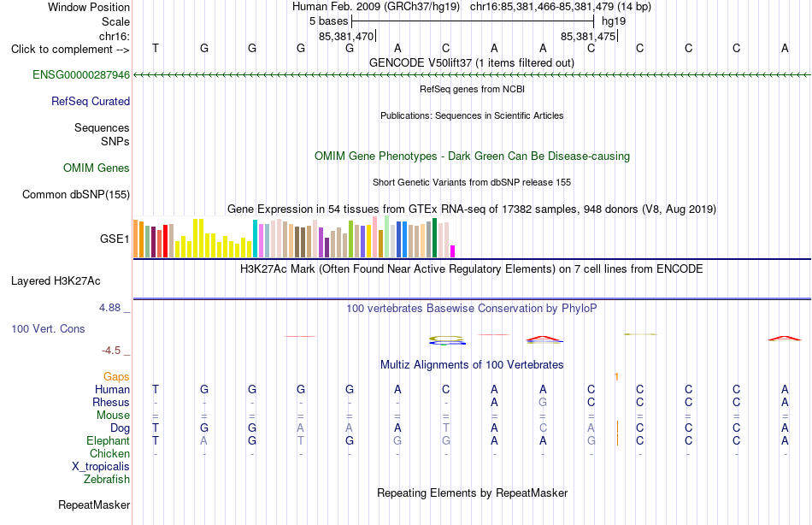
Task: Open the RefSeq Curated track label
Action: pyautogui.click(x=91, y=102)
